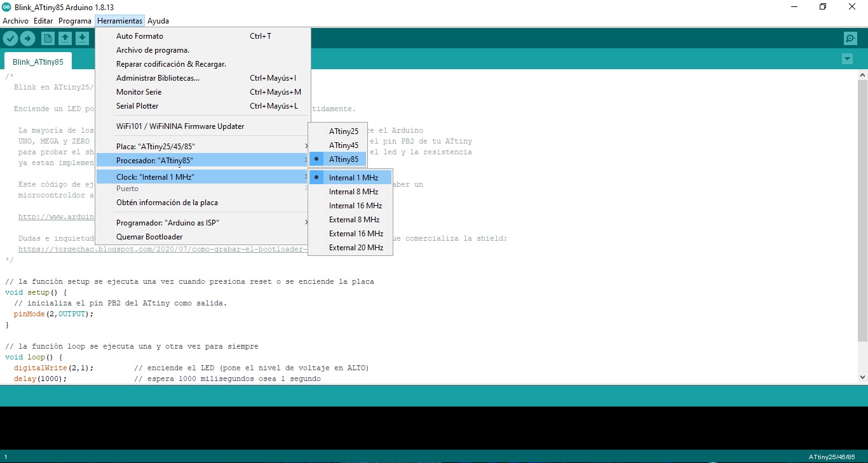Viewport: 868px width, 463px height.
Task: Open the Programa menu
Action: 75,20
